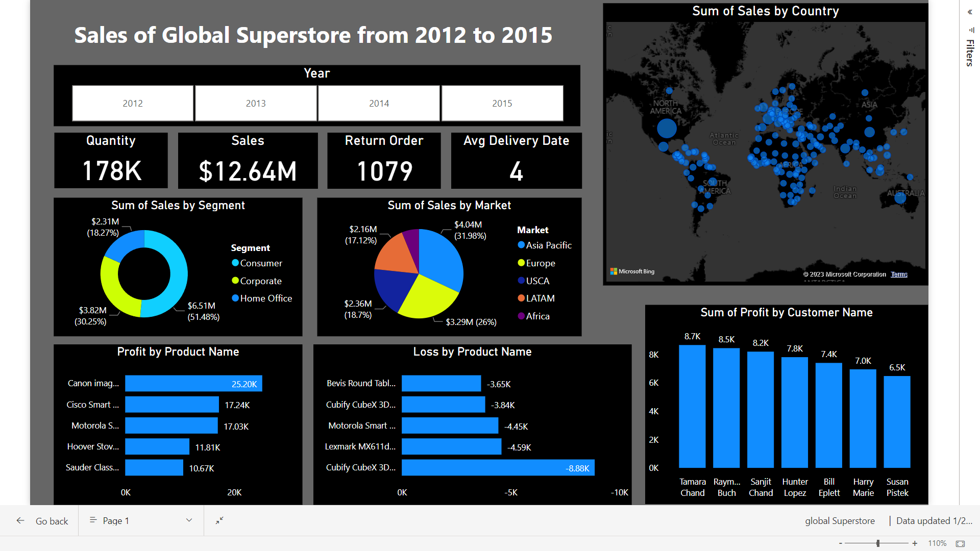Viewport: 980px width, 551px height.
Task: Click the fit-to-page arrows icon in the footer
Action: click(x=219, y=520)
